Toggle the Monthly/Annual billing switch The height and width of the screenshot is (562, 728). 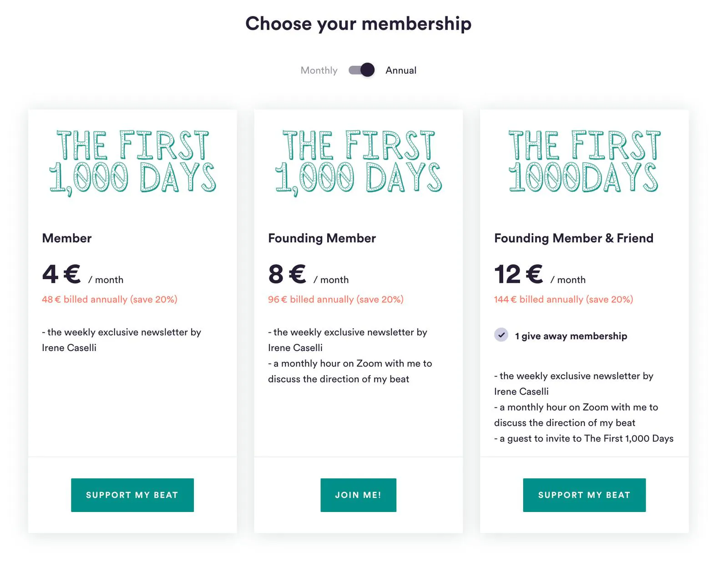(x=361, y=70)
